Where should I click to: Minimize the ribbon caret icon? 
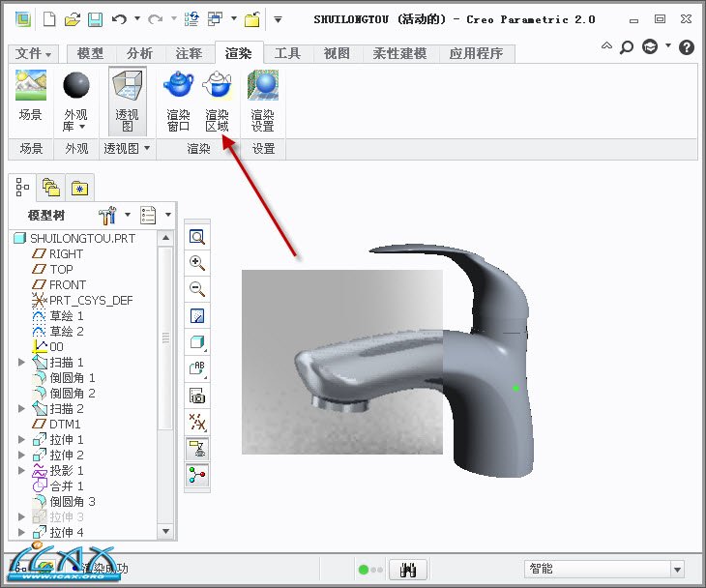tap(606, 45)
